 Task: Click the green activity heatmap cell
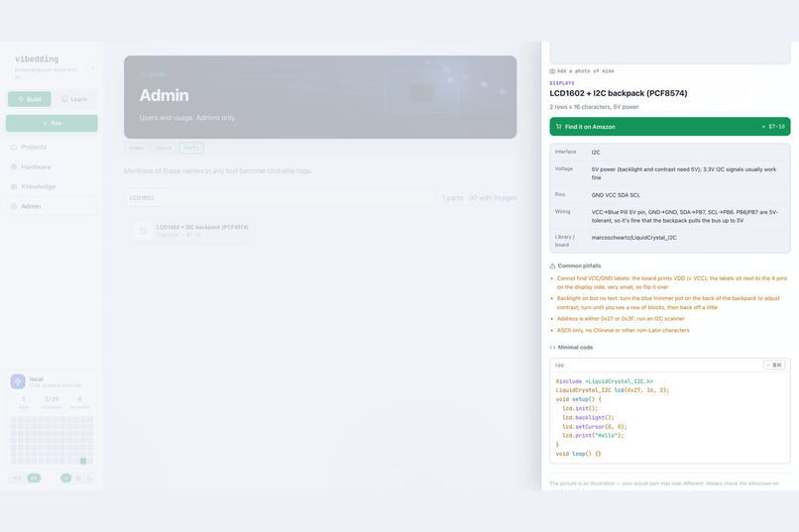pyautogui.click(x=83, y=462)
